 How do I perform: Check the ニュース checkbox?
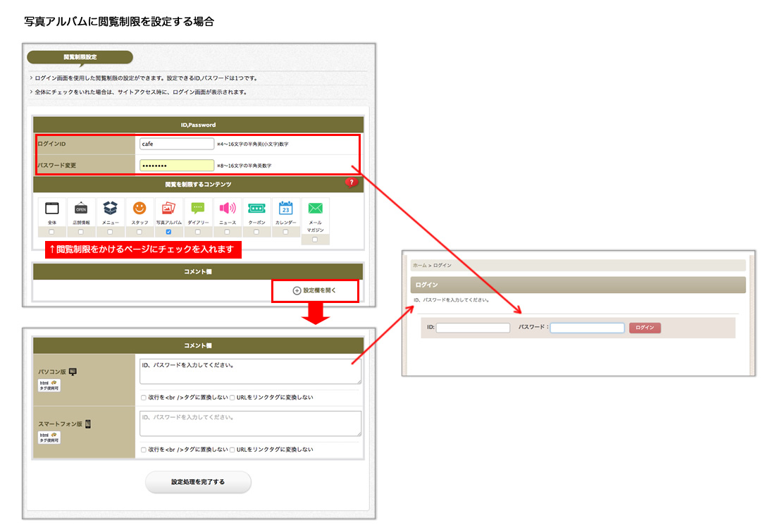click(227, 232)
